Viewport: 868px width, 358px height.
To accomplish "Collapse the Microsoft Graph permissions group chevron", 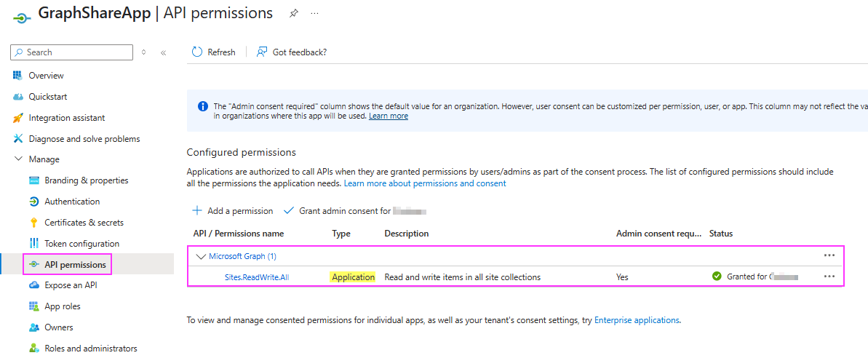I will (201, 256).
